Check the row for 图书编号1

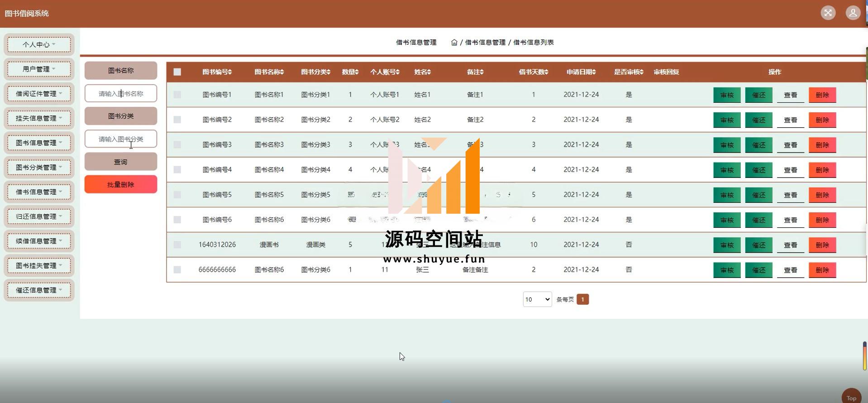click(x=177, y=95)
